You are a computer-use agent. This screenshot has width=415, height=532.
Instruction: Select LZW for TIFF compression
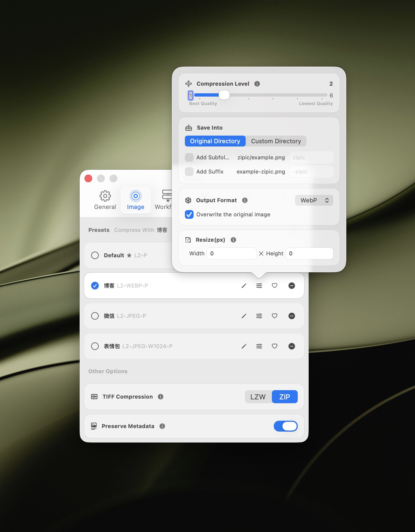pyautogui.click(x=258, y=397)
